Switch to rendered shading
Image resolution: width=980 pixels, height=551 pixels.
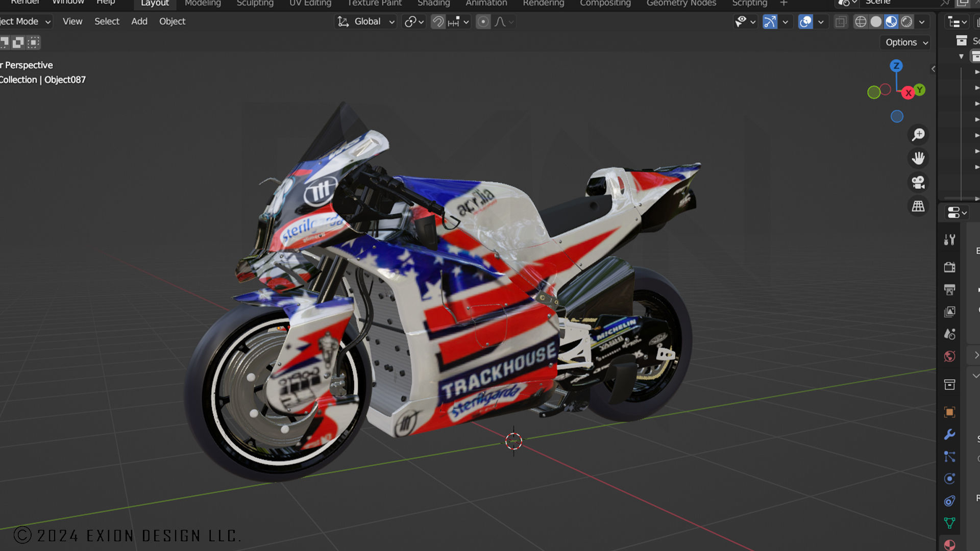[906, 22]
